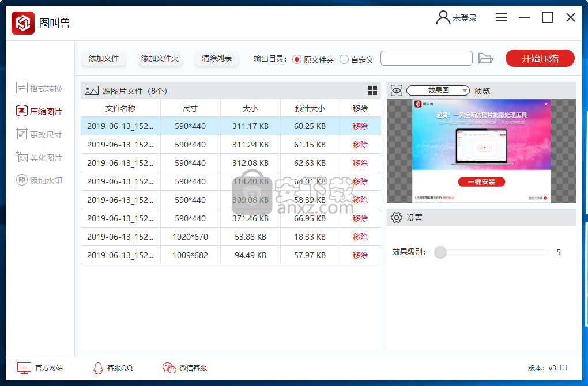Open the 更改尺寸 tab
The width and height of the screenshot is (588, 386).
pos(39,135)
